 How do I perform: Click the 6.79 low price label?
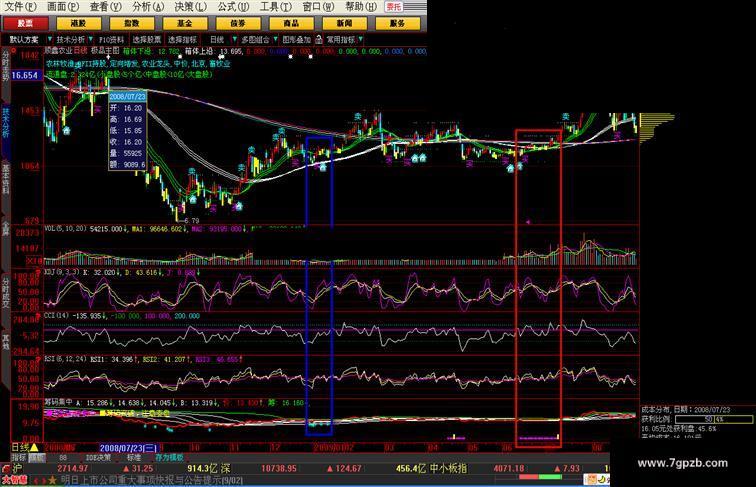pos(191,221)
